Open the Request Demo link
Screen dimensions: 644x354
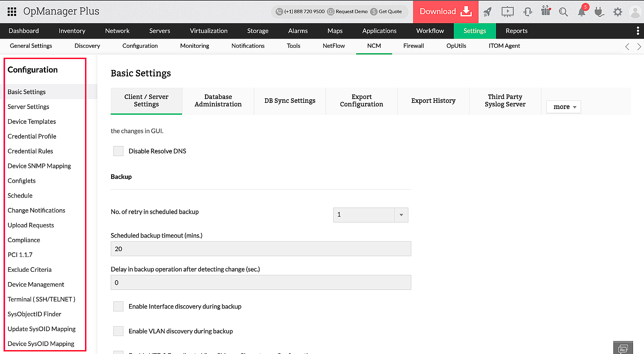pyautogui.click(x=351, y=12)
